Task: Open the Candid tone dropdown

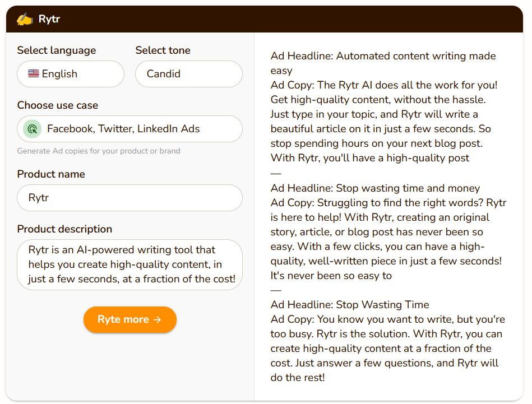Action: [189, 74]
